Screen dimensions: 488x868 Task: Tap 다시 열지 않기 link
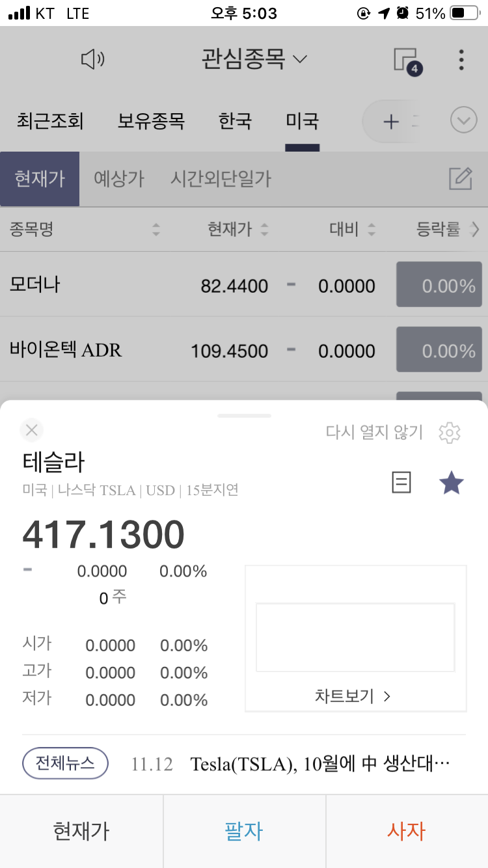pyautogui.click(x=374, y=432)
